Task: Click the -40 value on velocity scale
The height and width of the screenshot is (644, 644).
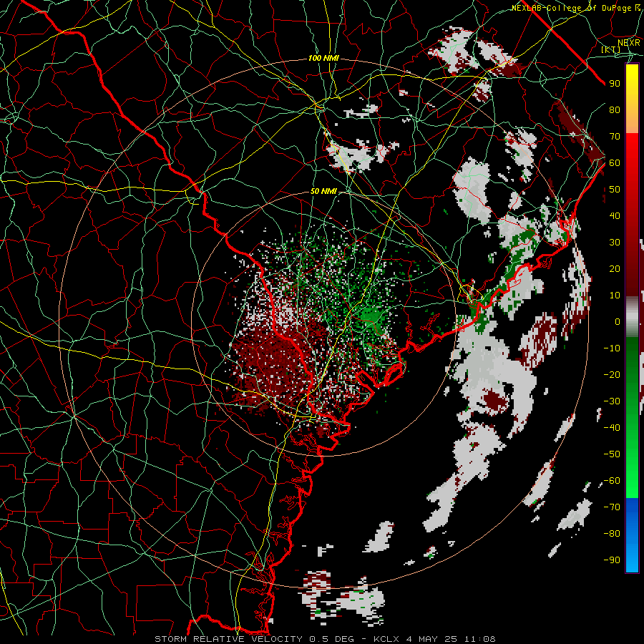Action: point(612,428)
